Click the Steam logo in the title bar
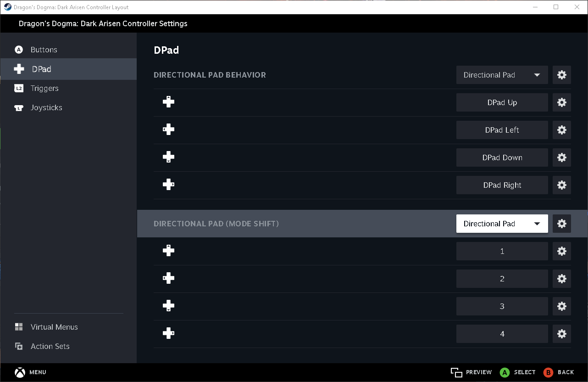 click(8, 7)
